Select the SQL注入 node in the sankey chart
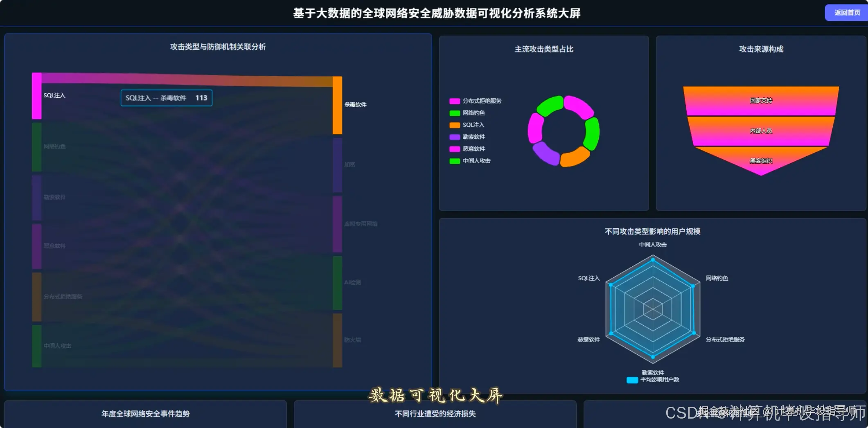This screenshot has width=868, height=428. [x=36, y=95]
